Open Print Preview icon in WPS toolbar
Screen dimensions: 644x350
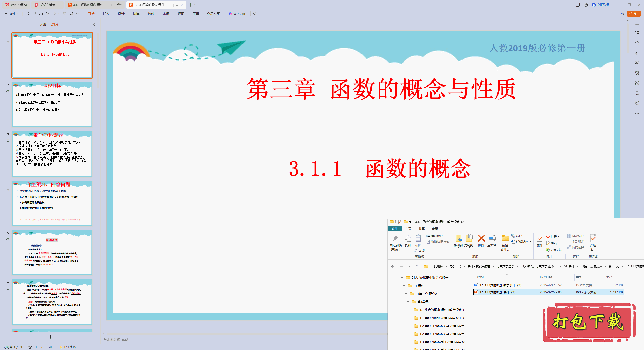(x=47, y=14)
